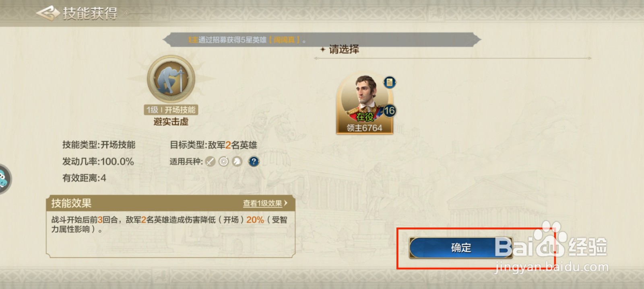This screenshot has height=289, width=644.
Task: Tap the 请选择 section heading
Action: coord(344,49)
